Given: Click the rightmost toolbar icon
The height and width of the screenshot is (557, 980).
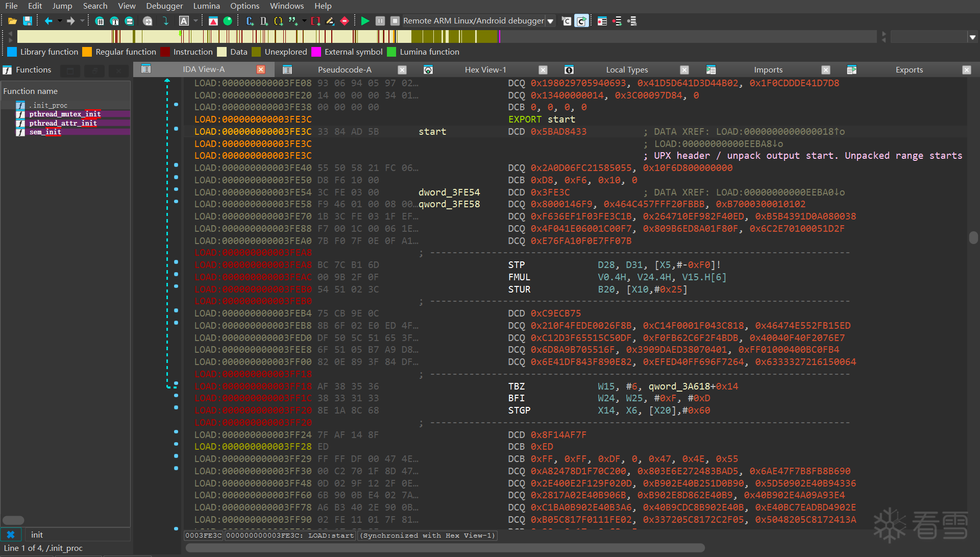Looking at the screenshot, I should (x=632, y=21).
